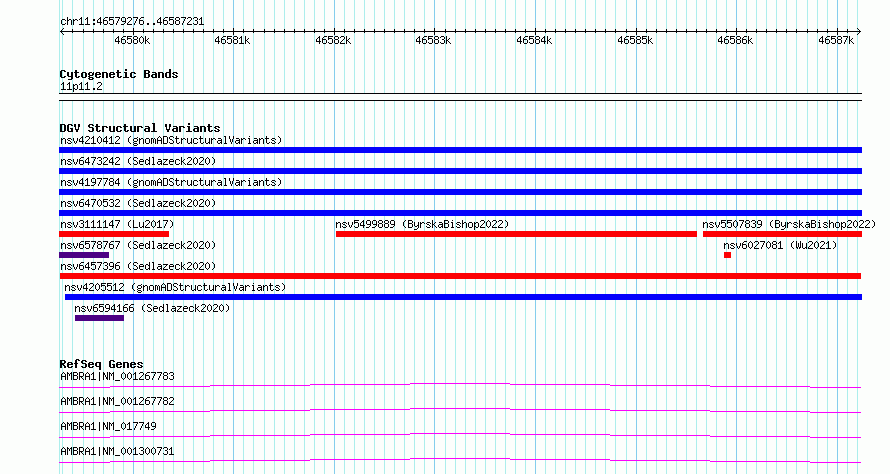
Task: Click the magenta line under AMBRA1|NM_017749
Action: coord(460,435)
